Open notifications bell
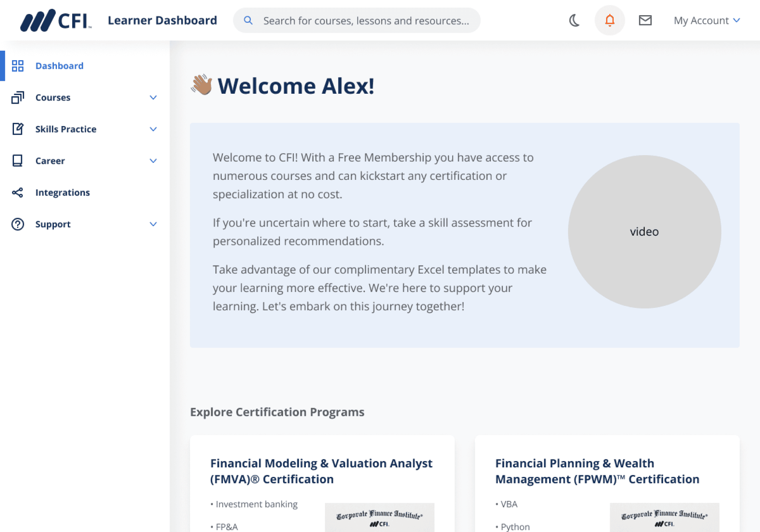This screenshot has height=532, width=760. click(610, 20)
